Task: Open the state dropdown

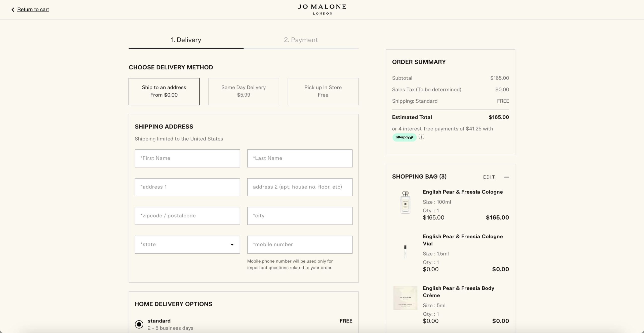Action: pyautogui.click(x=187, y=244)
